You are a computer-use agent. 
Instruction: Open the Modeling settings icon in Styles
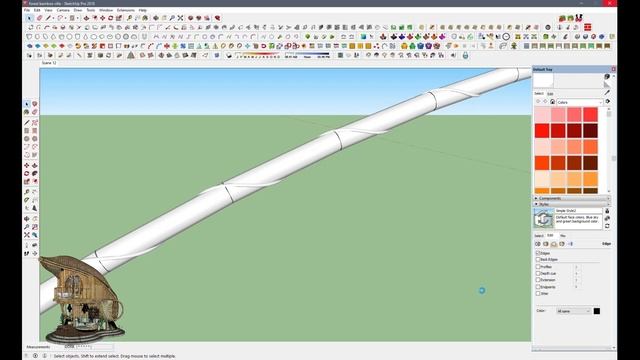coord(570,244)
